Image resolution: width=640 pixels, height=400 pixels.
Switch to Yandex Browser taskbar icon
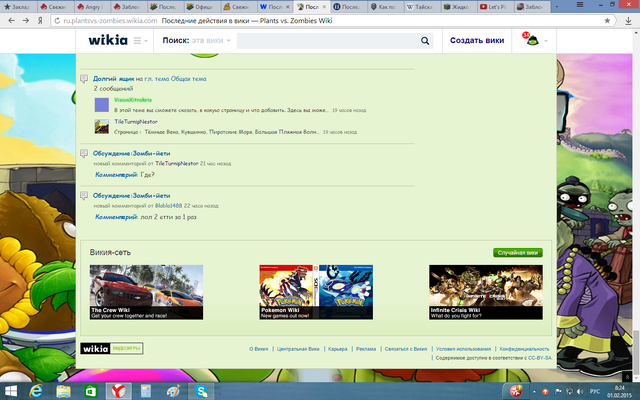click(x=118, y=391)
